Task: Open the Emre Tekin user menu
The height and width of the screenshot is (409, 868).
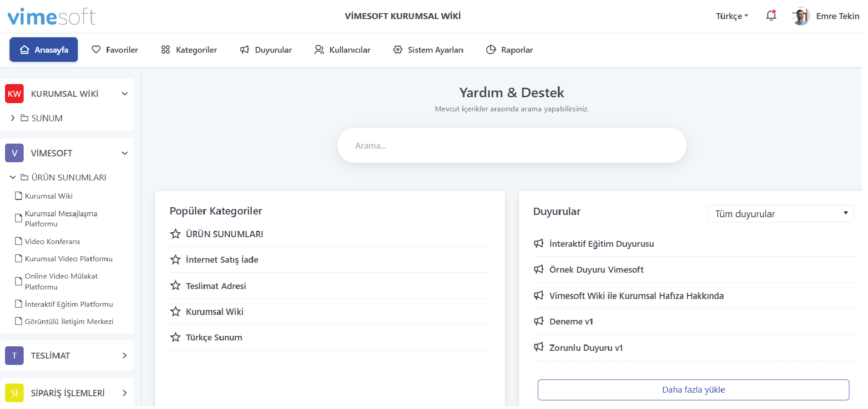Action: pyautogui.click(x=838, y=16)
